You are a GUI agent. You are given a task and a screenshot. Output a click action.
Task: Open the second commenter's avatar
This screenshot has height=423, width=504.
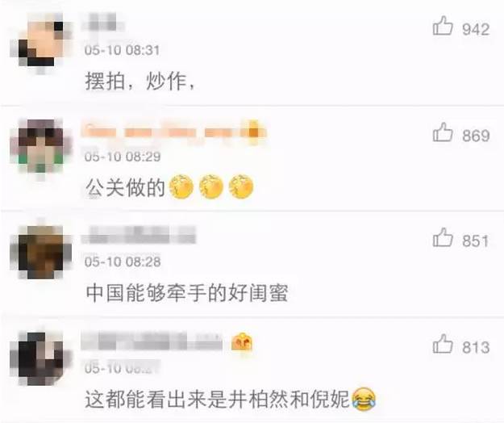(40, 146)
